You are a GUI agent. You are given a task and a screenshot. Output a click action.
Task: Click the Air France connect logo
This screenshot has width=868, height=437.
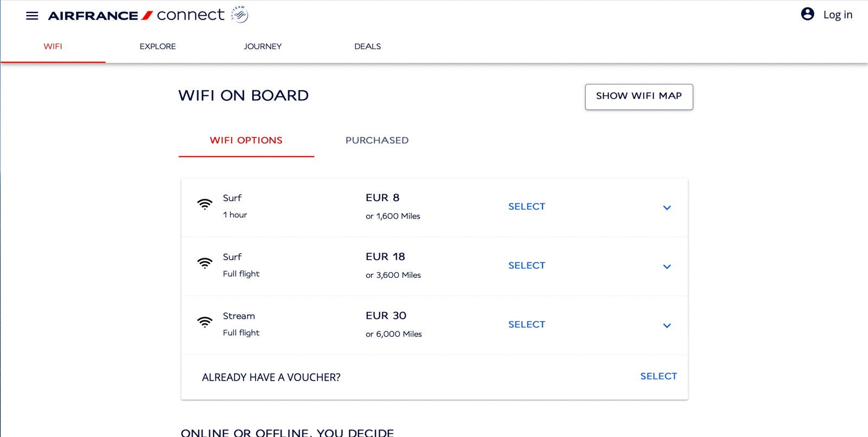(136, 15)
